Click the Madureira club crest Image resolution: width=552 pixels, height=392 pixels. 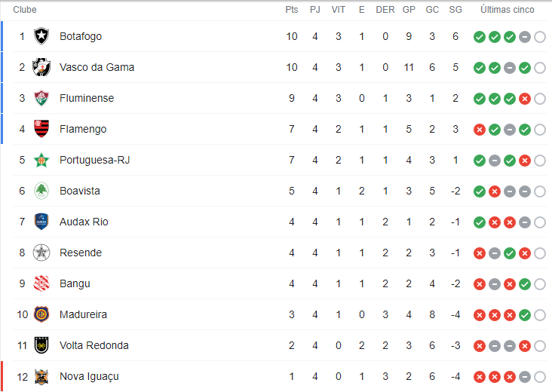(x=41, y=314)
